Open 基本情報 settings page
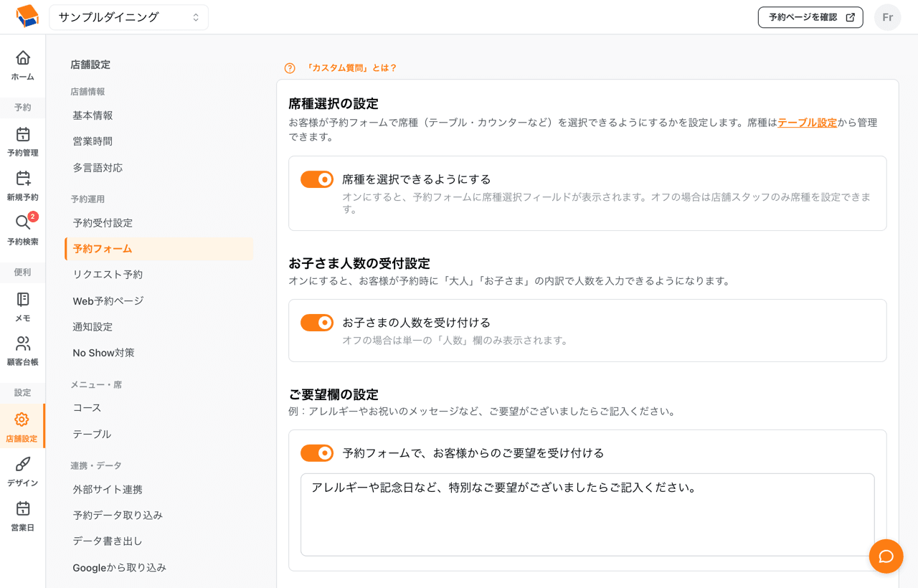918x588 pixels. click(x=93, y=115)
